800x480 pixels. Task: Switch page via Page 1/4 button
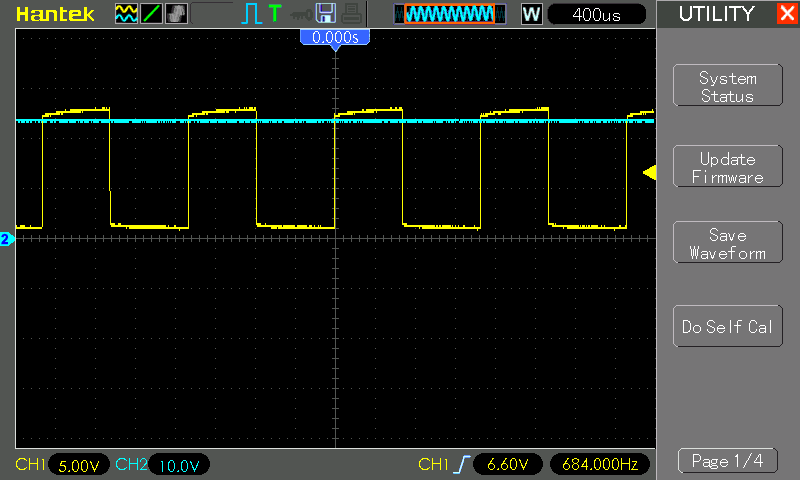728,461
